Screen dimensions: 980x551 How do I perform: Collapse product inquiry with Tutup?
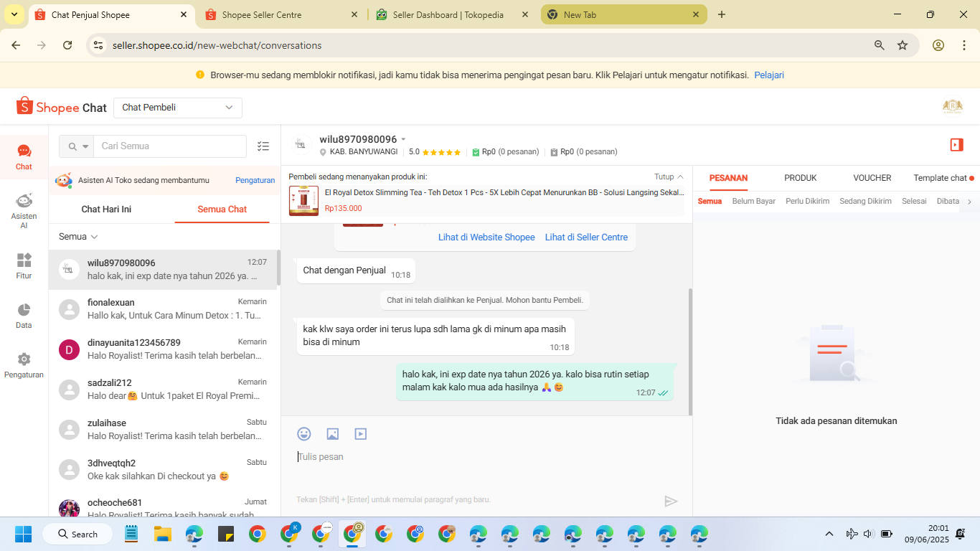(x=669, y=176)
